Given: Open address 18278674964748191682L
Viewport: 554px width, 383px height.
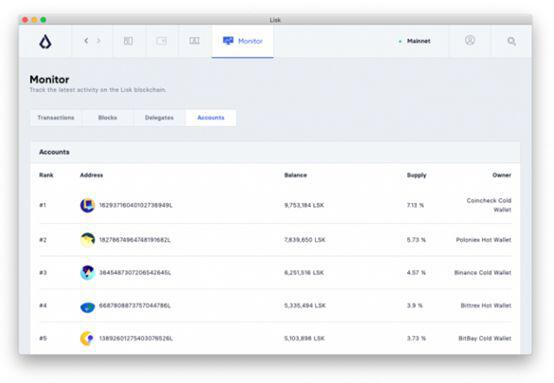Looking at the screenshot, I should point(135,240).
